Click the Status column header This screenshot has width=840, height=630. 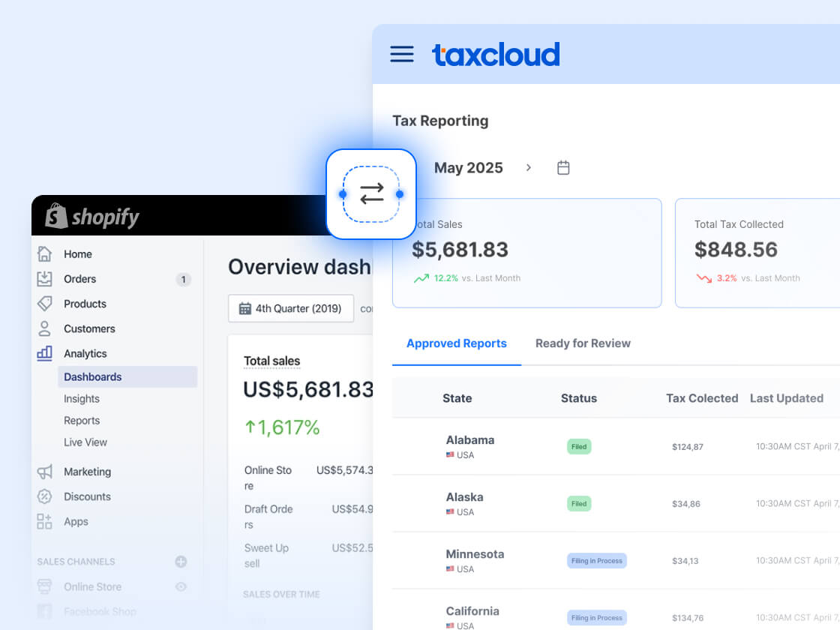coord(578,398)
